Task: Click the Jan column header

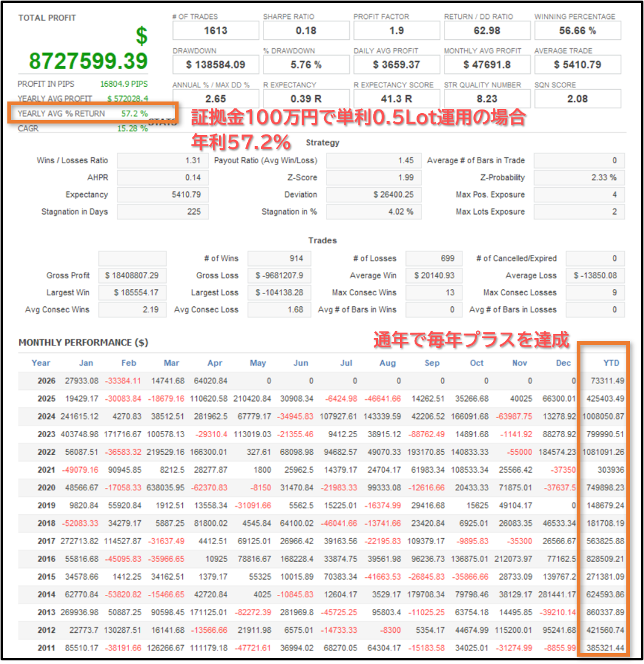Action: point(86,363)
